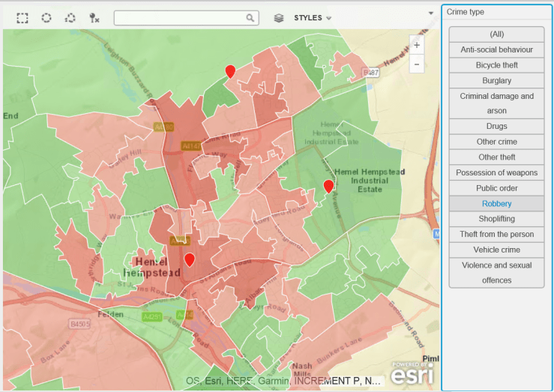Click the red pin by Industrial Estate
The image size is (554, 392).
tap(328, 186)
